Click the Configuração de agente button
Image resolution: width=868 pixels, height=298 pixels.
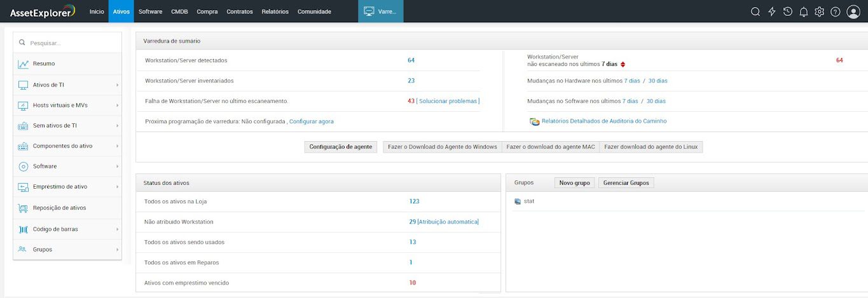[340, 147]
